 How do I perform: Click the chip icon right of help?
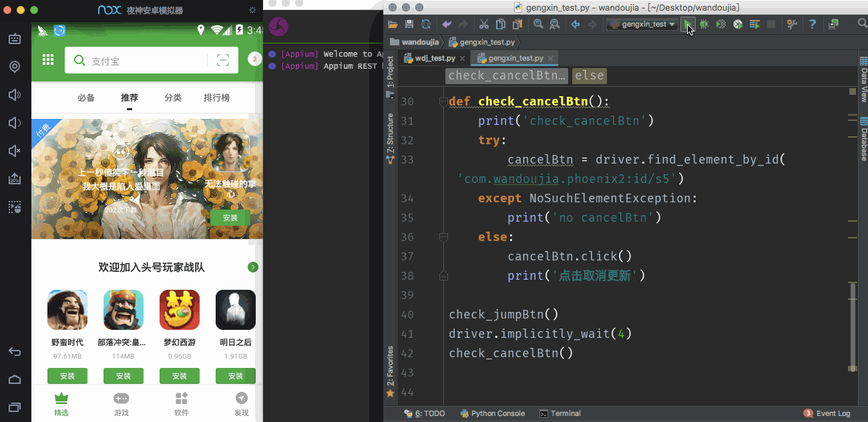pos(833,24)
